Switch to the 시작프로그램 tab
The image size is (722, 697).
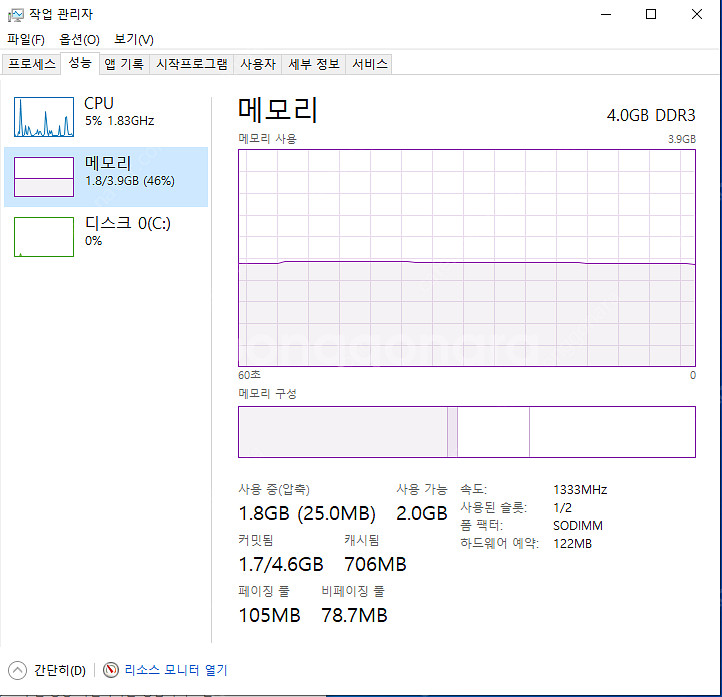[192, 64]
